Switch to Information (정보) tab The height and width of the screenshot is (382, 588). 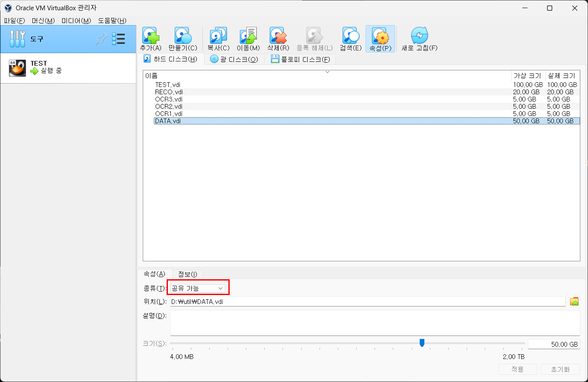[187, 274]
